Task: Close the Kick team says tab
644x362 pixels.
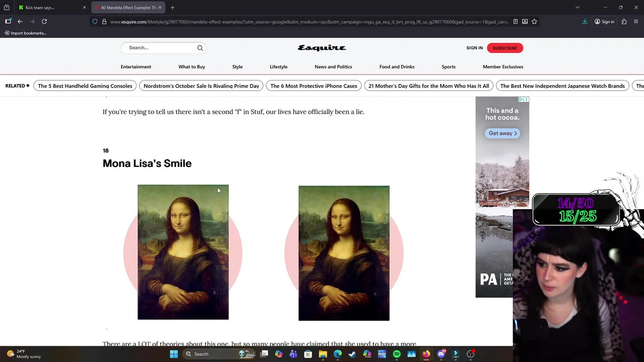Action: coord(85,8)
